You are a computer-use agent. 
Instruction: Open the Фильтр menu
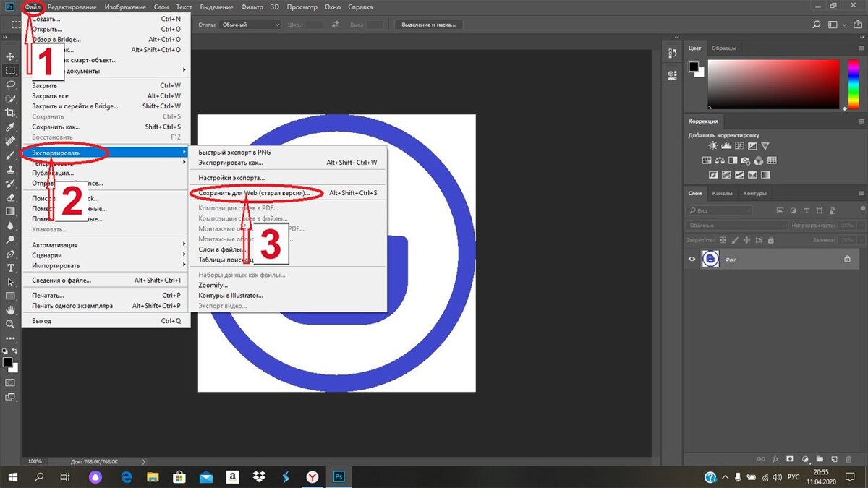pyautogui.click(x=251, y=7)
